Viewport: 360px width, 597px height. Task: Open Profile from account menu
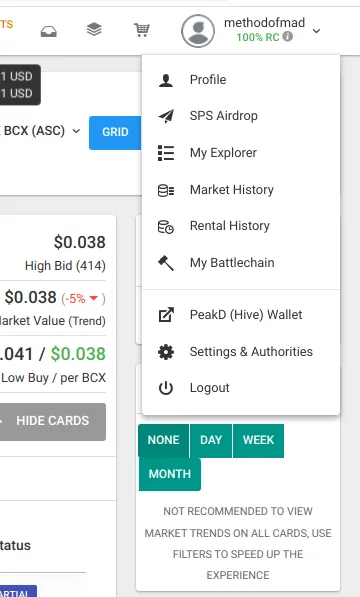pos(241,80)
